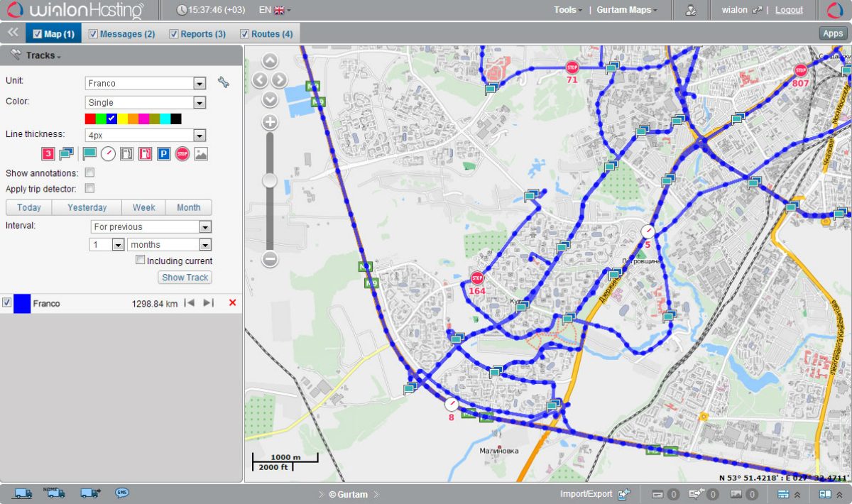Enable the Apply trip detector checkbox
Image resolution: width=852 pixels, height=504 pixels.
[x=90, y=188]
